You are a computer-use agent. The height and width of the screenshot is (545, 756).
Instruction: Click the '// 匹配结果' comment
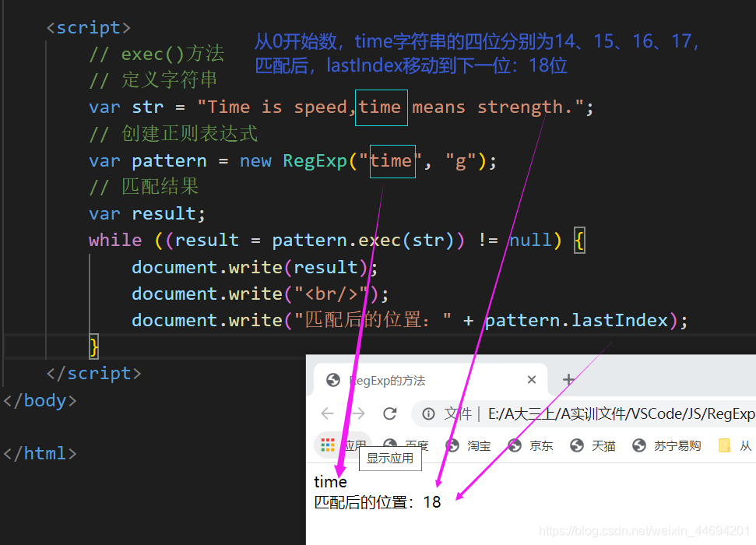pyautogui.click(x=144, y=187)
